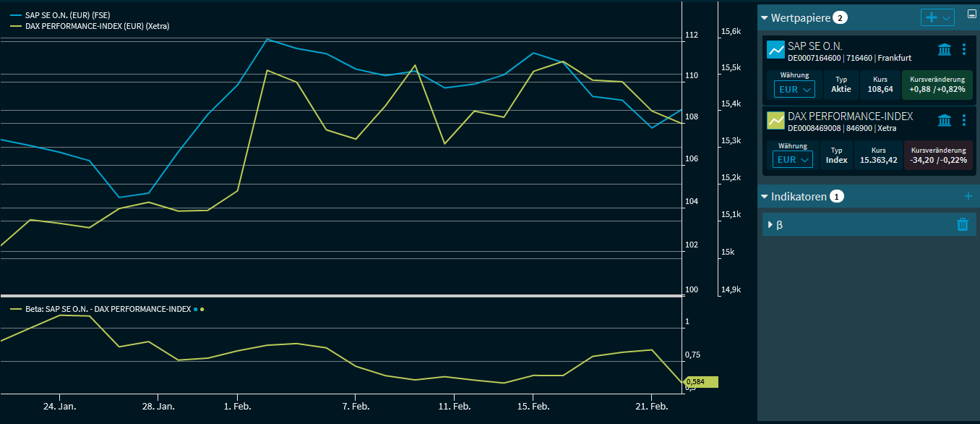Click the DAX Performance-Index green chart icon

click(x=776, y=120)
